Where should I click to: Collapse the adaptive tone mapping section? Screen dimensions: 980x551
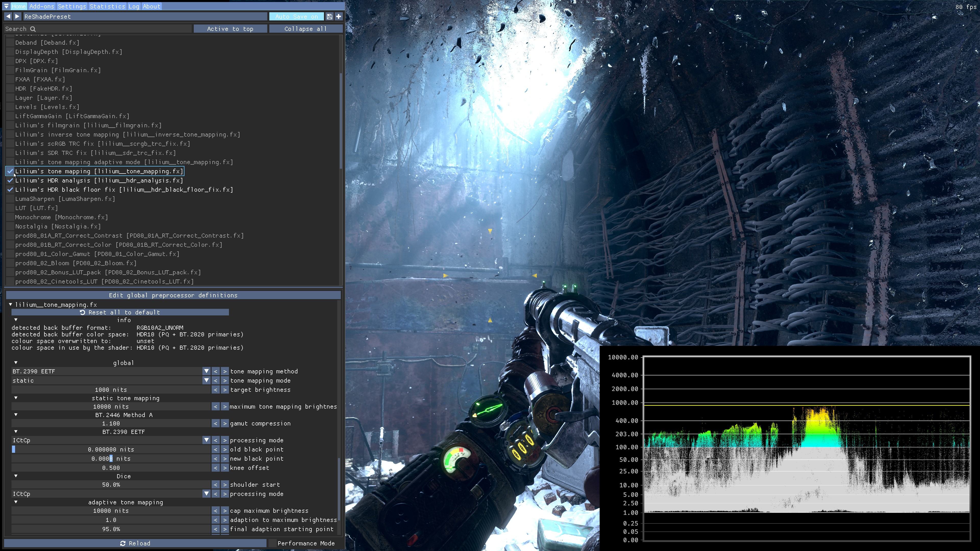(16, 502)
